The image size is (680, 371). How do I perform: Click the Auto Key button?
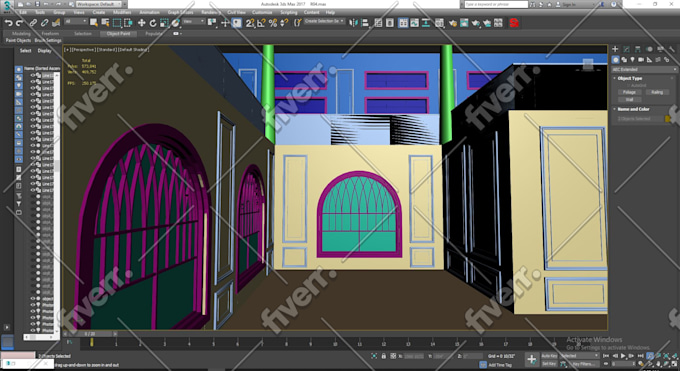click(549, 356)
